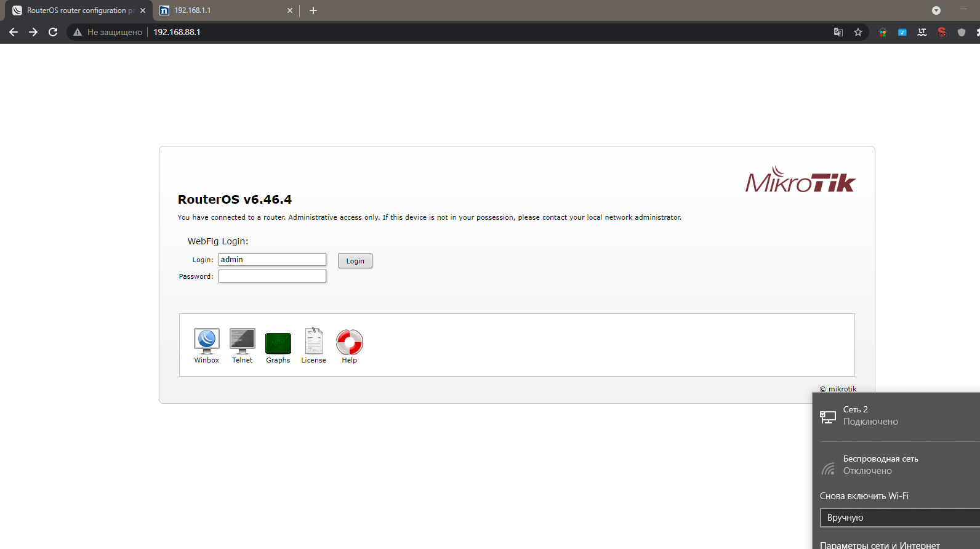Open the tab search dropdown arrow
This screenshot has height=549, width=980.
[936, 10]
